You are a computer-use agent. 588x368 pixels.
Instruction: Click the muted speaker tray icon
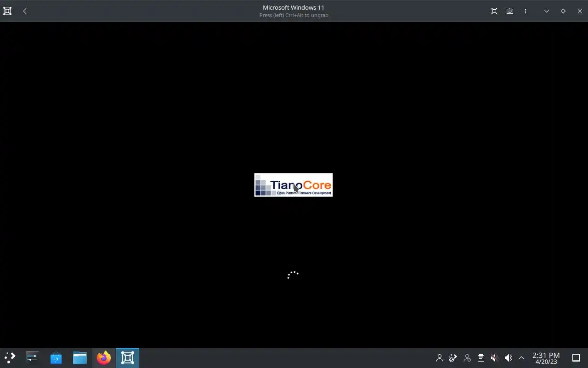pos(495,358)
